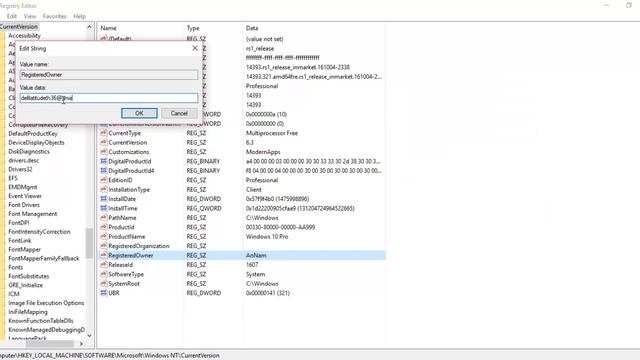The image size is (640, 360).
Task: Click the RegisteredOrganization string icon
Action: click(104, 246)
